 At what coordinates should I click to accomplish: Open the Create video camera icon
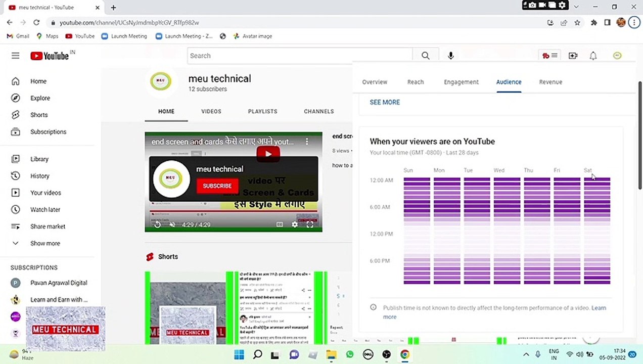coord(573,56)
